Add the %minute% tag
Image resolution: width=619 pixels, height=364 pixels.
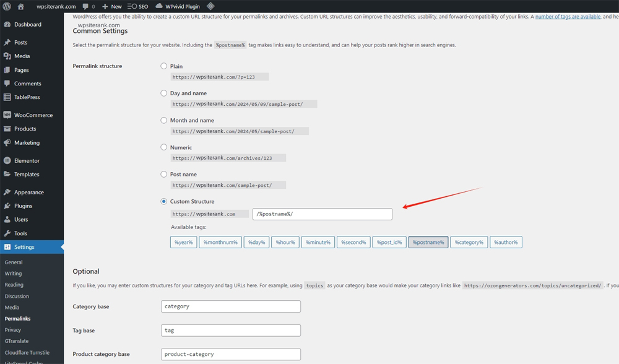[x=318, y=242]
